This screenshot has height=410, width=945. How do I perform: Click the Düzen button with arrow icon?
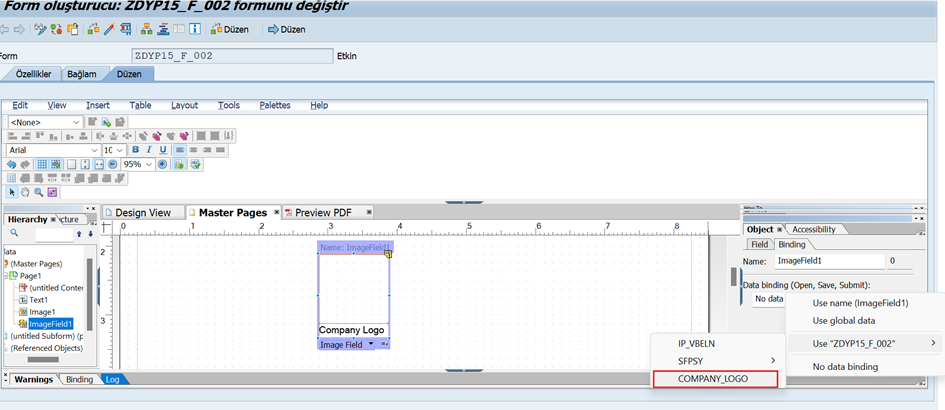(285, 29)
